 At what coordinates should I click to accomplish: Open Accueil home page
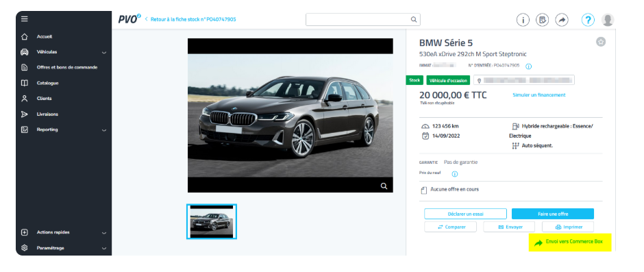(x=45, y=36)
